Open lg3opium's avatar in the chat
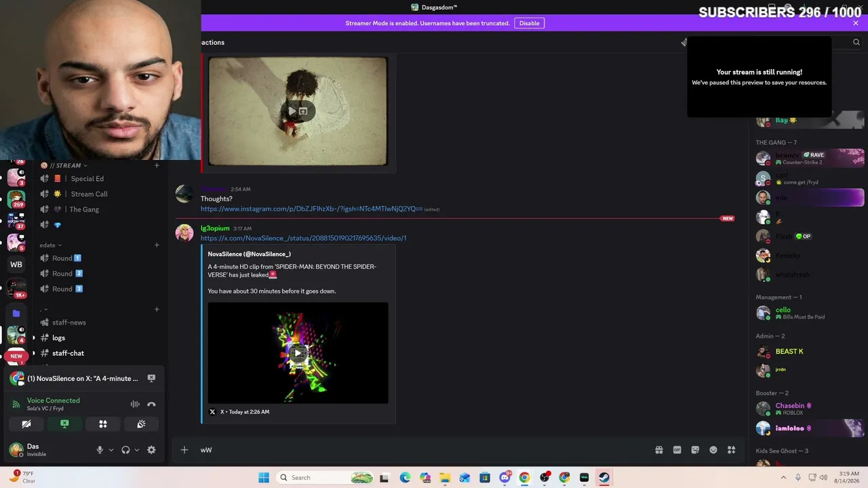This screenshot has height=488, width=868. (184, 232)
